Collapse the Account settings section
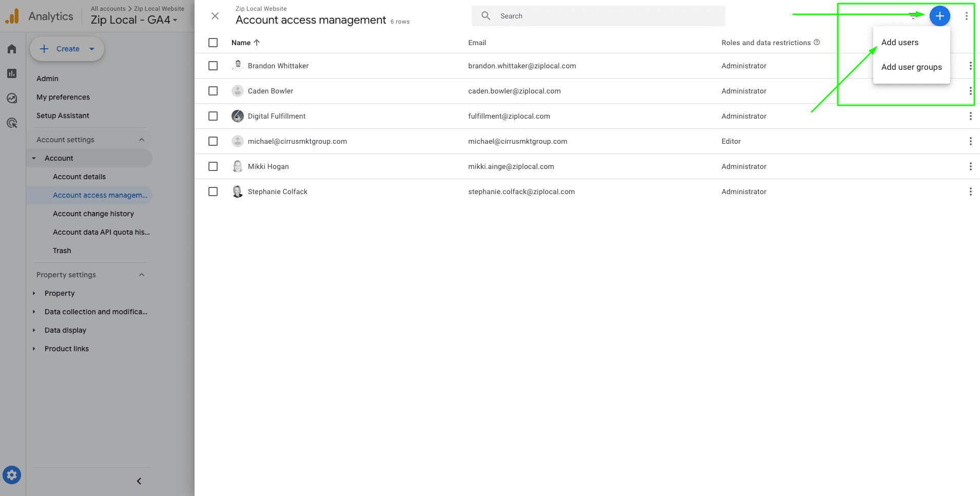The width and height of the screenshot is (980, 496). pos(142,140)
